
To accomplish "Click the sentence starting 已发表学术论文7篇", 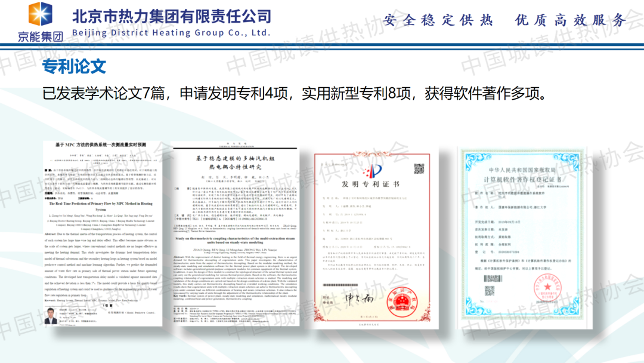I will (x=293, y=93).
